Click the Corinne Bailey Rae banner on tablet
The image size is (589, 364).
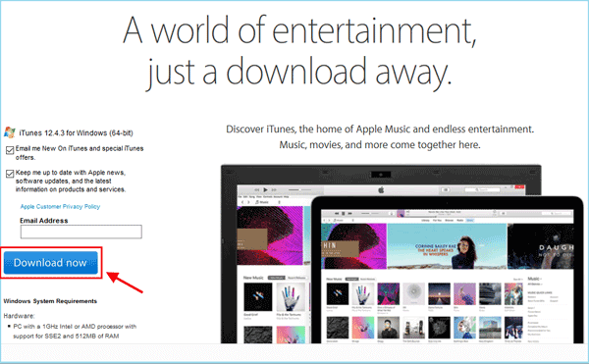[x=447, y=246]
